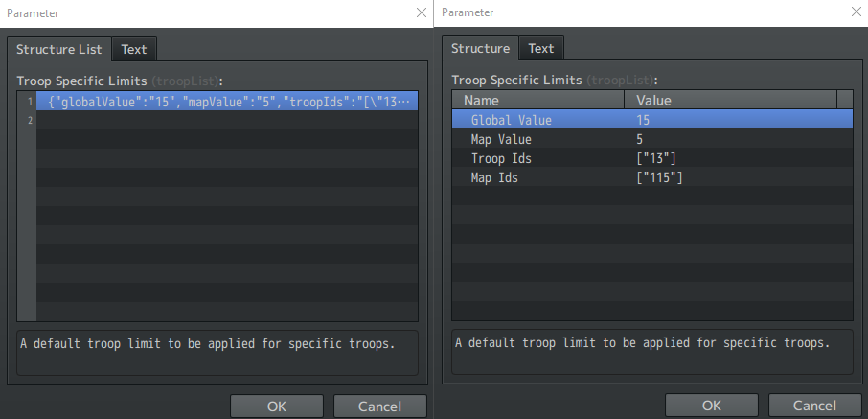Click OK in the left Parameter window

point(277,407)
